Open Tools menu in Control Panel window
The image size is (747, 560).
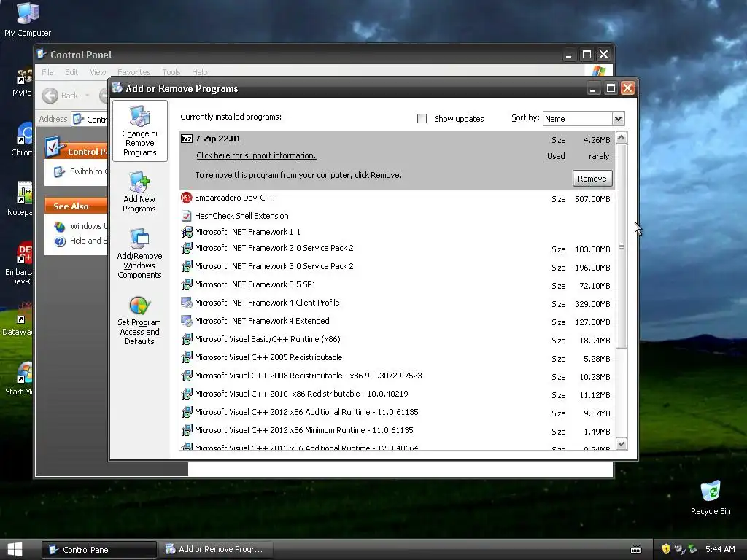(171, 72)
